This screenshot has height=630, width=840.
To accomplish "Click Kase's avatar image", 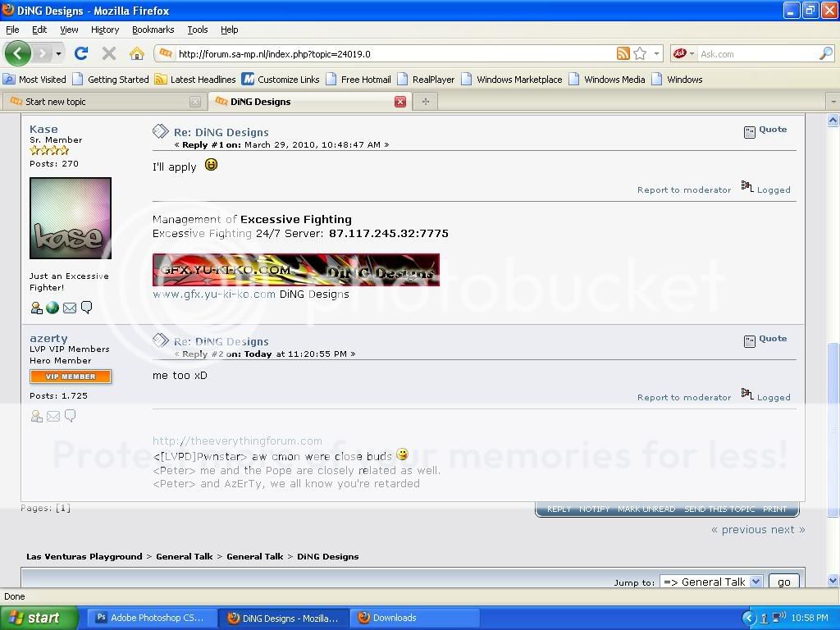I will (x=71, y=218).
